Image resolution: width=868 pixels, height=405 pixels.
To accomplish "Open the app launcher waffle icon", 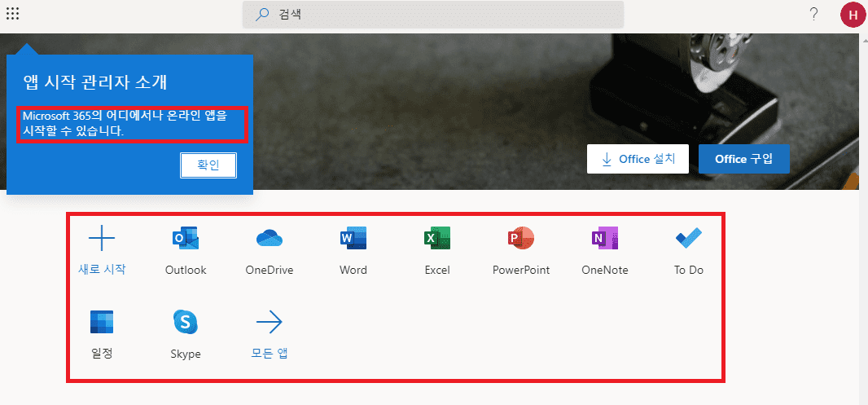I will click(x=13, y=14).
